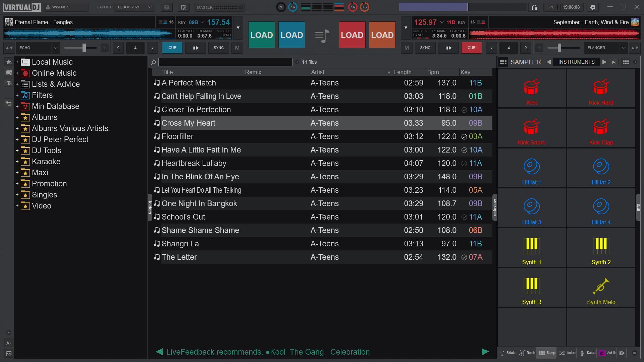Click the sampler grid view options icon
This screenshot has height=362, width=644.
coord(626,62)
